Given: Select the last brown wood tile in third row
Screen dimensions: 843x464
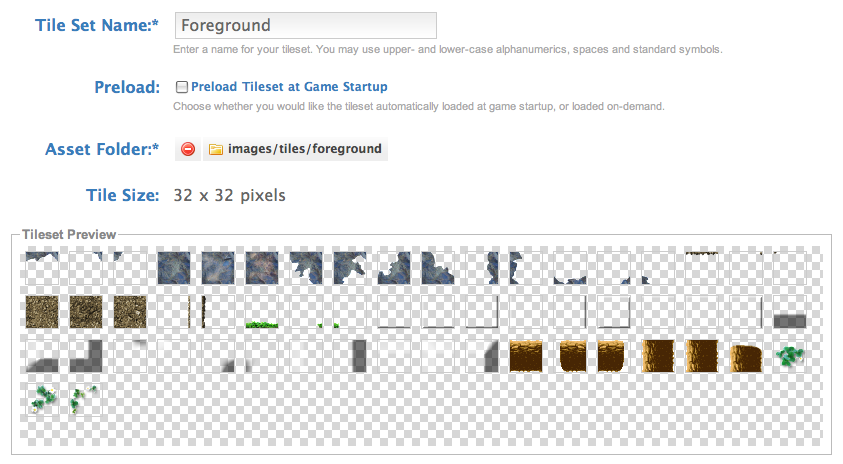Looking at the screenshot, I should coord(745,356).
